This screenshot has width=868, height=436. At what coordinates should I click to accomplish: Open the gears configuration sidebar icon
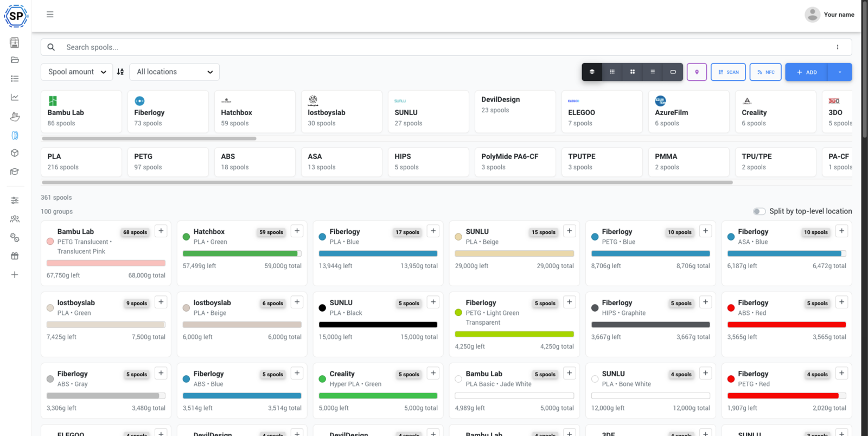[x=15, y=237]
